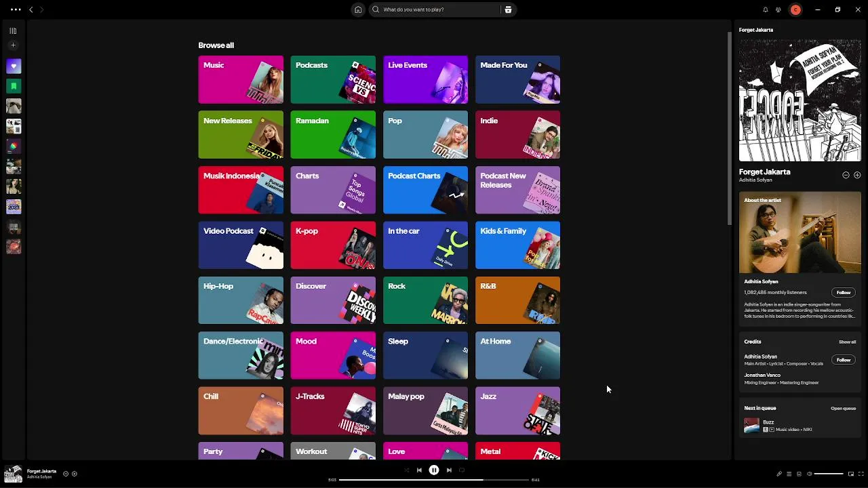The height and width of the screenshot is (488, 868).
Task: Open Connect to a device icon
Action: click(x=799, y=474)
